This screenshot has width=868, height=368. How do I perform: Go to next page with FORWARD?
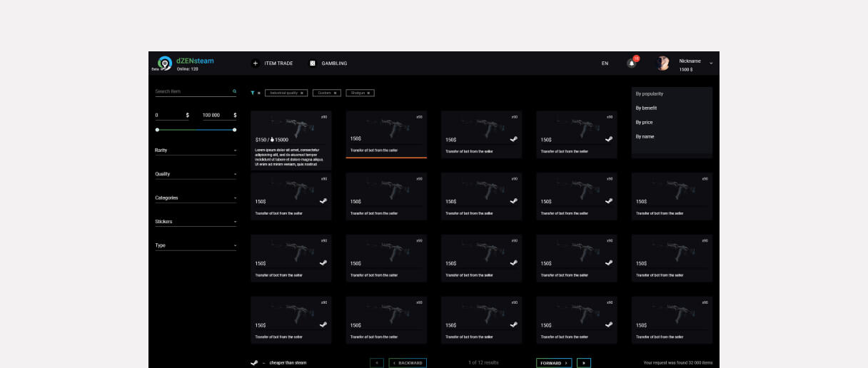point(554,362)
